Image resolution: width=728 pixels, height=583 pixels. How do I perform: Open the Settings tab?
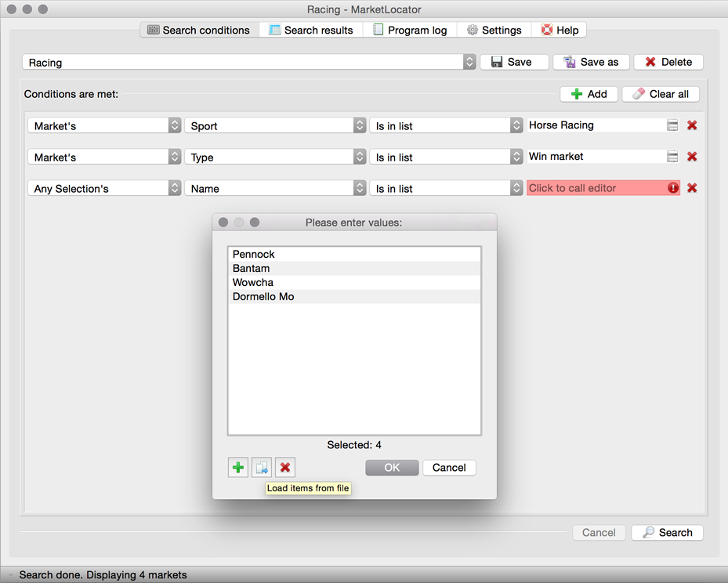pyautogui.click(x=494, y=31)
